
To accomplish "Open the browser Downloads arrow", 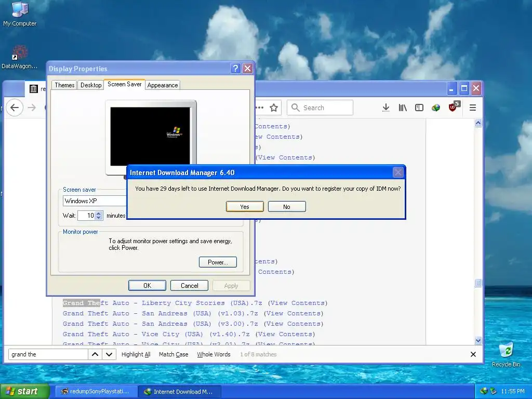I will 386,108.
